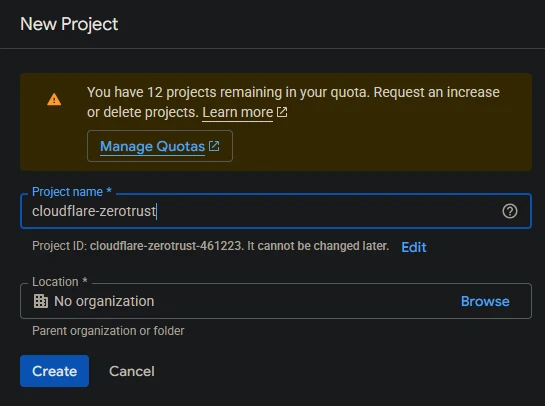Screen dimensions: 545x406
Task: Cancel the new project creation
Action: point(132,371)
